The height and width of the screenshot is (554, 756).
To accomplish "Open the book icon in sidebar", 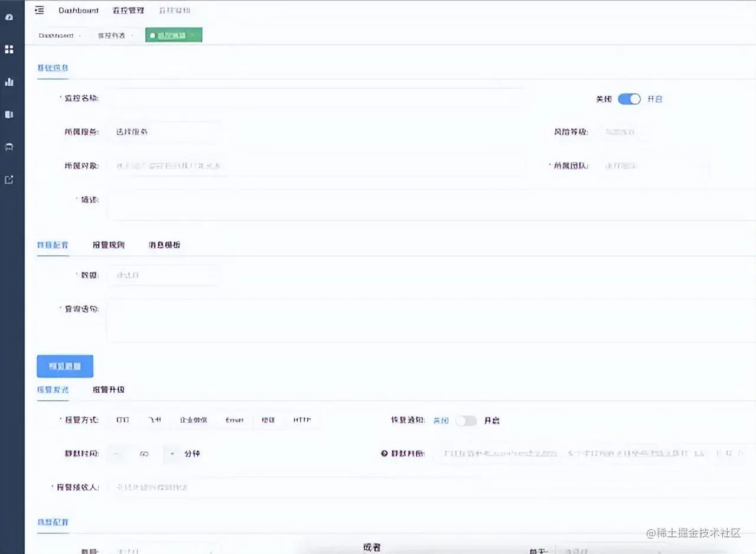I will pyautogui.click(x=9, y=114).
